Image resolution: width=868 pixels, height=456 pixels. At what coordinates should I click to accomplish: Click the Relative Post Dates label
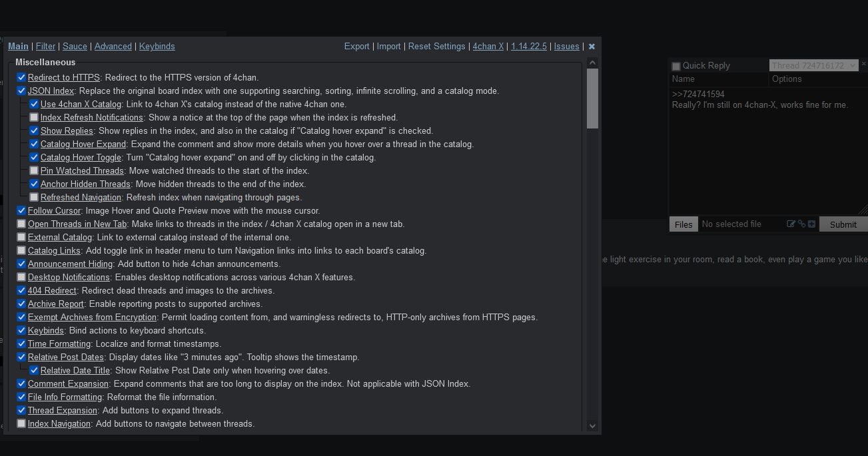[x=66, y=357]
